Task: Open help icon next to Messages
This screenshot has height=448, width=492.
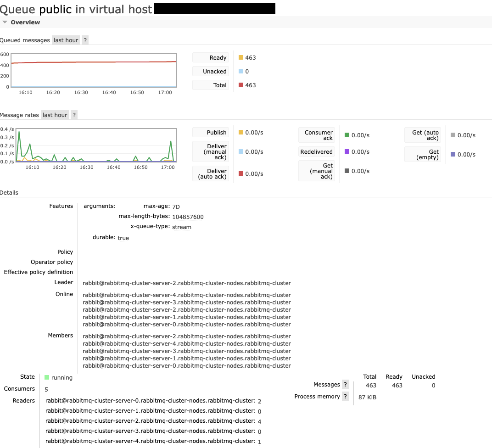Action: (x=345, y=384)
